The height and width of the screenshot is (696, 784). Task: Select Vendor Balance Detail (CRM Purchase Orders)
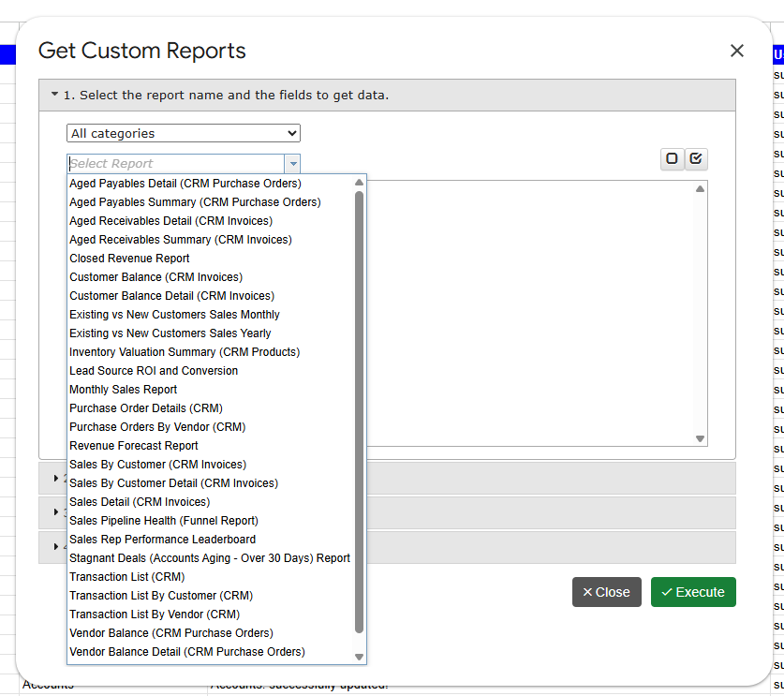coord(187,652)
